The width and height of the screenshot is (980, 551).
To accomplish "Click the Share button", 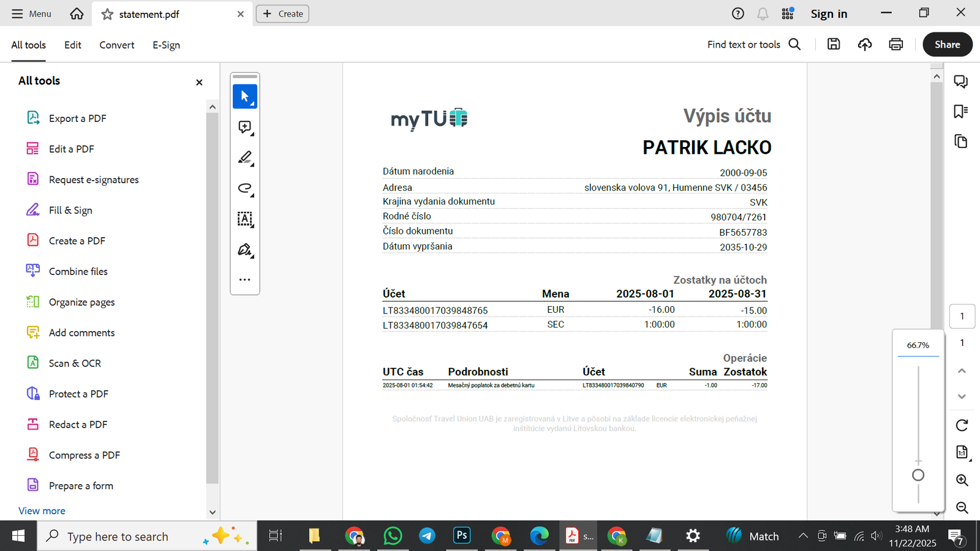I will click(947, 44).
